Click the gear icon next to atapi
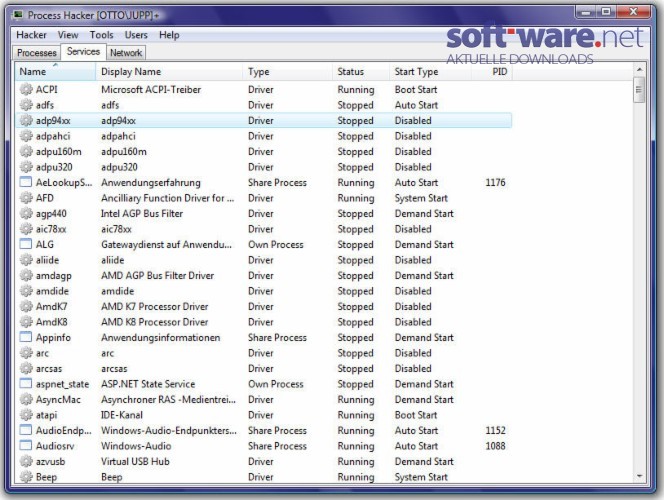The width and height of the screenshot is (664, 500). pyautogui.click(x=26, y=415)
